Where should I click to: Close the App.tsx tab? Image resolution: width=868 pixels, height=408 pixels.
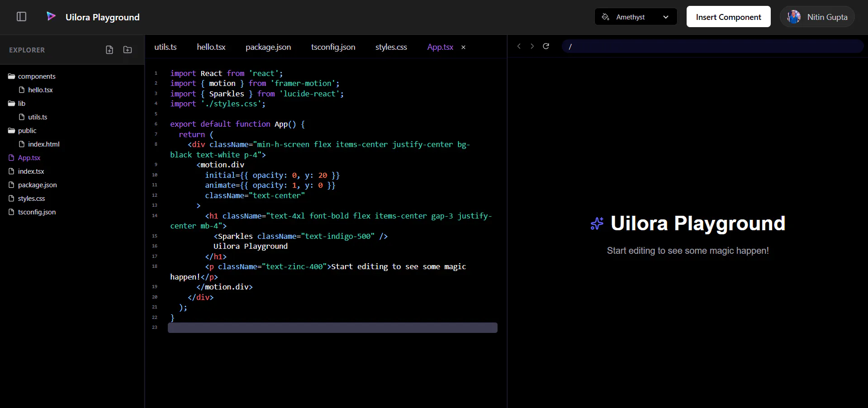coord(463,47)
